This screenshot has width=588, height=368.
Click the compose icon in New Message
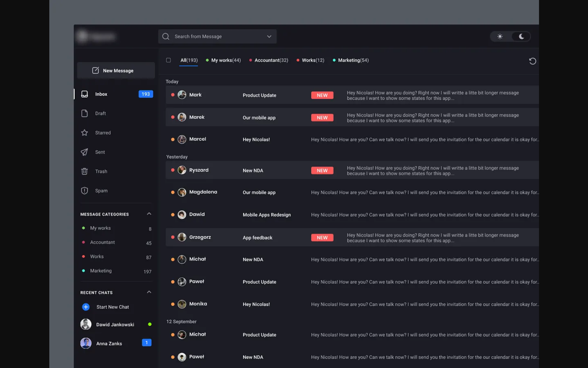pyautogui.click(x=96, y=71)
